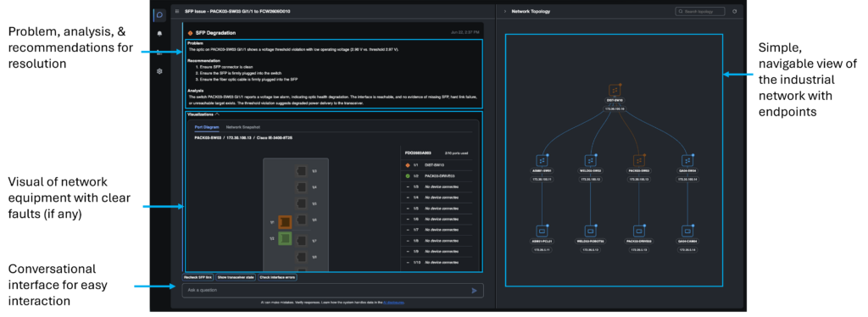Viewport: 868px width, 317px height.
Task: Click the Recheck SFP link button
Action: (x=198, y=276)
